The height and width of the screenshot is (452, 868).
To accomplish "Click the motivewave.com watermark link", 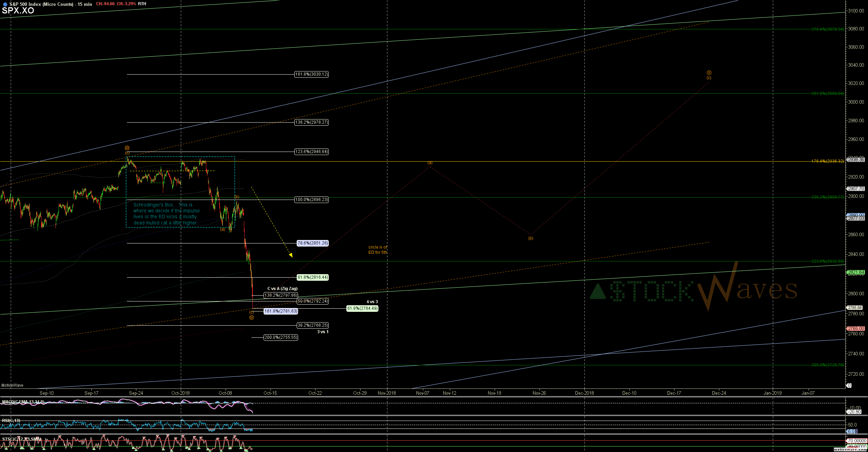I will 850,450.
